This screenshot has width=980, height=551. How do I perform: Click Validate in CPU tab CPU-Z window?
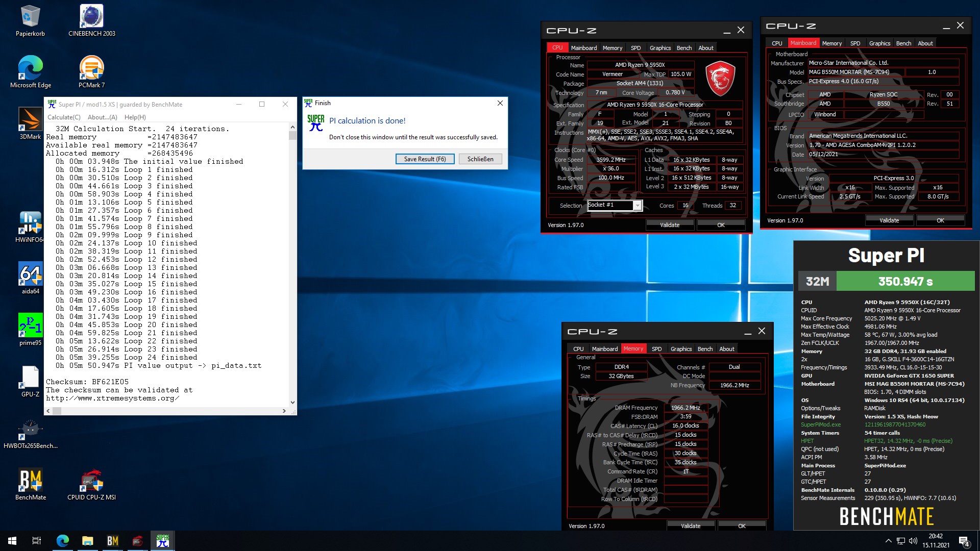coord(670,225)
